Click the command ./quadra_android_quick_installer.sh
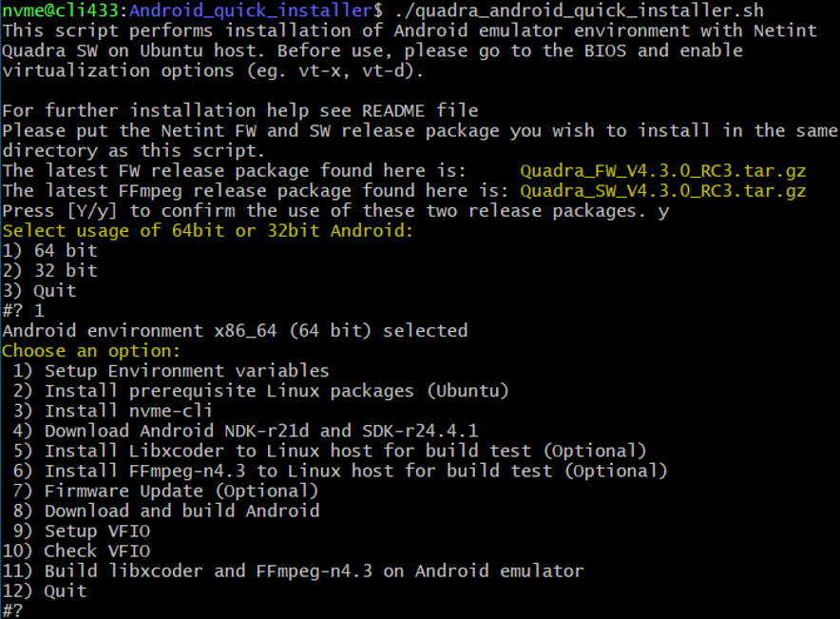The image size is (840, 619). [579, 10]
